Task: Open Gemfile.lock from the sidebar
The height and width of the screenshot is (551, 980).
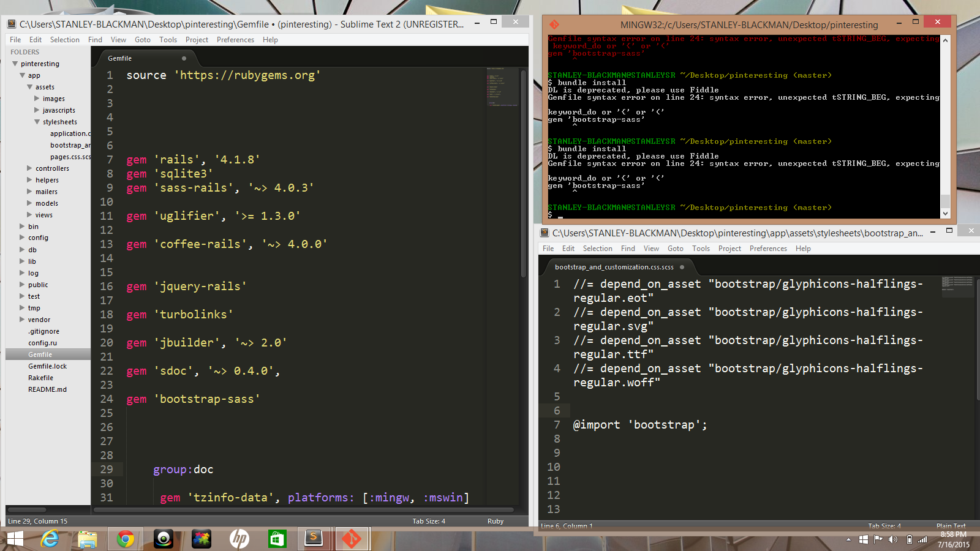Action: 47,366
